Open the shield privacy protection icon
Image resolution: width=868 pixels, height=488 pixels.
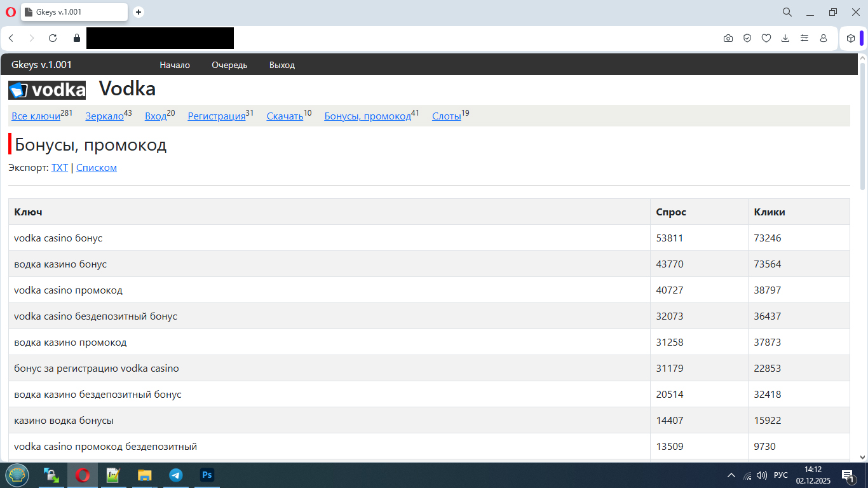pos(747,38)
